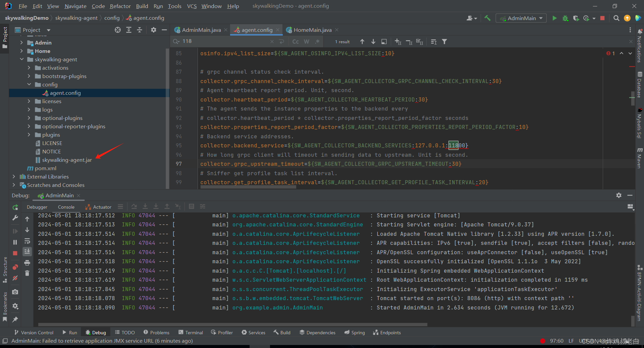Screen dimensions: 644x348
Task: Open the Endpoints tool window
Action: tap(387, 333)
